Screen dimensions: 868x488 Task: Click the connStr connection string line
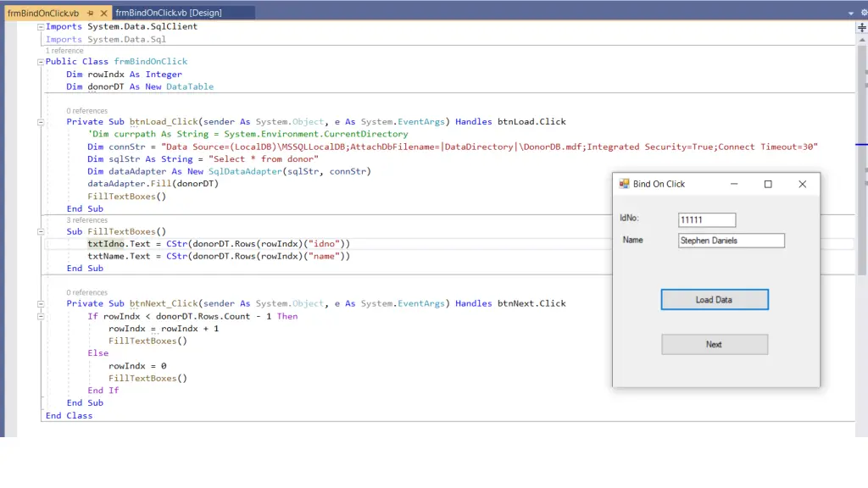[453, 147]
